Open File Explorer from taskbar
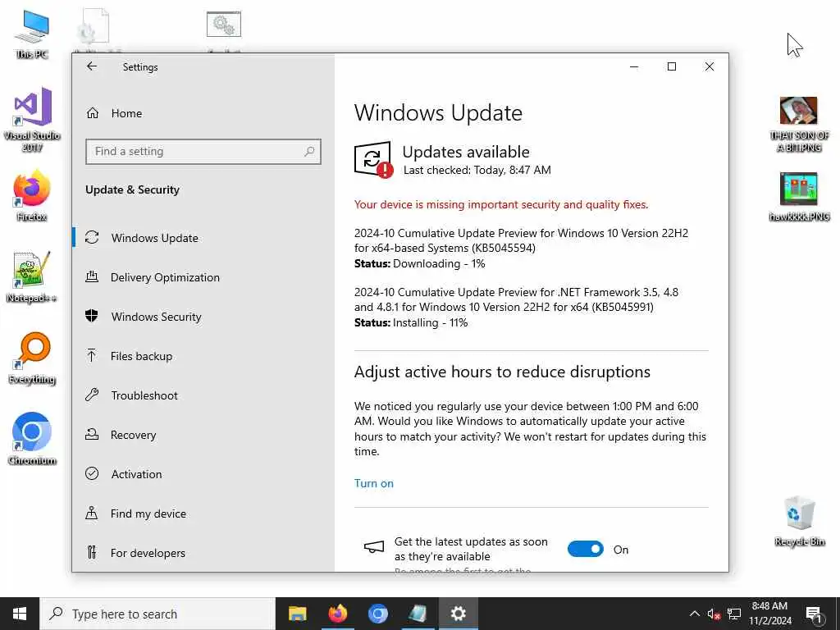 pyautogui.click(x=297, y=614)
